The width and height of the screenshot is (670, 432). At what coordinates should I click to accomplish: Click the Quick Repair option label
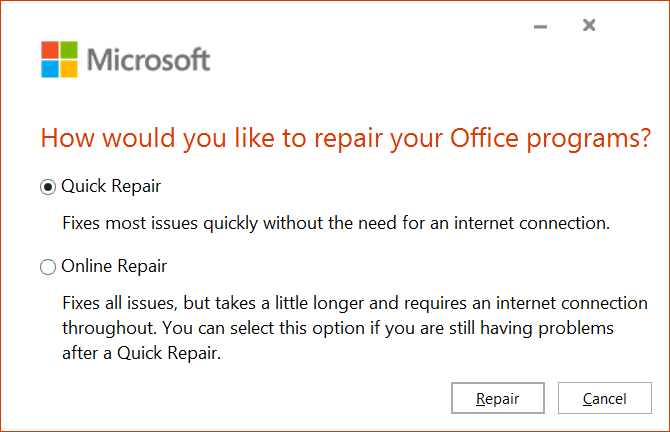(x=111, y=186)
